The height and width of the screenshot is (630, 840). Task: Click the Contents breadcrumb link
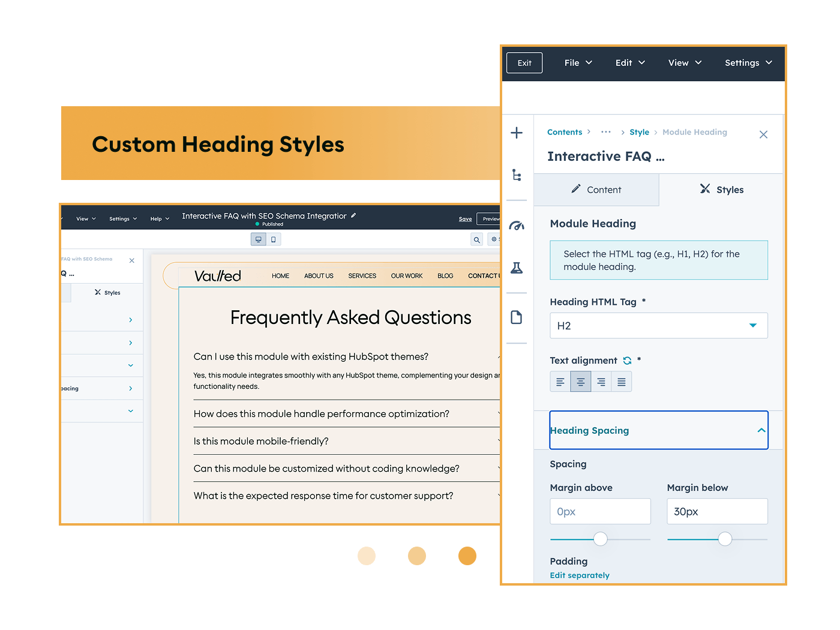pos(565,132)
